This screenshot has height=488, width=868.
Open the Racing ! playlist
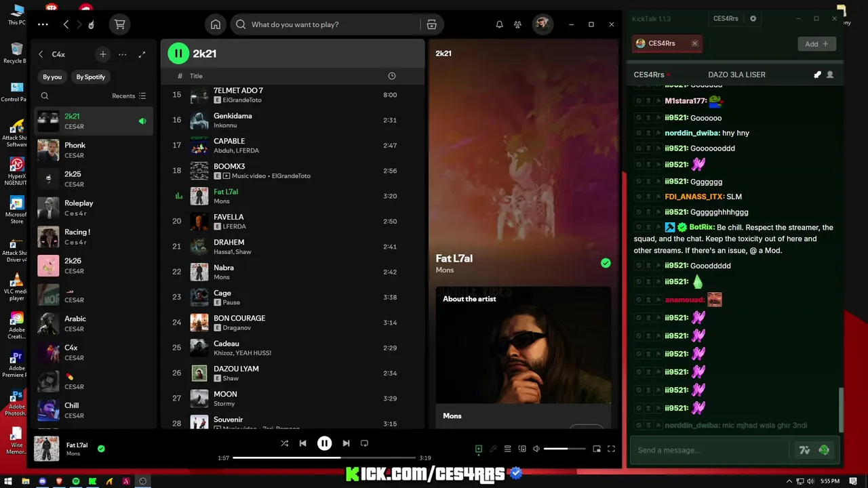(x=94, y=237)
